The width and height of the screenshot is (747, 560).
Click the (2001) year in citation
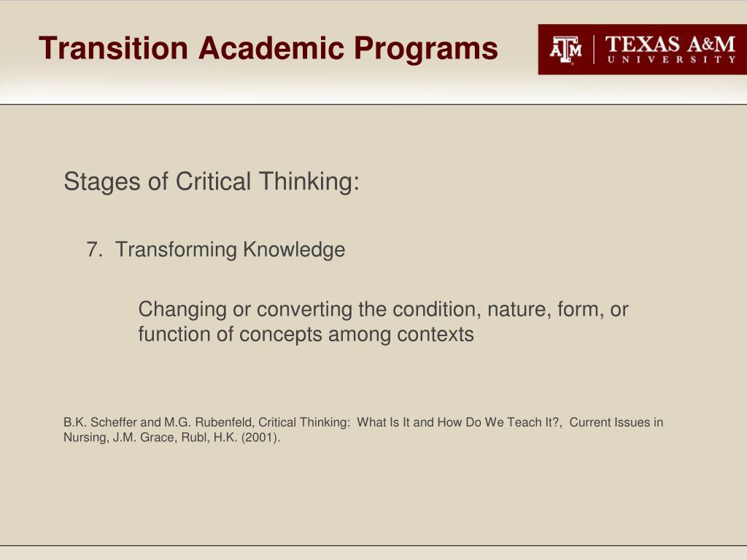point(259,437)
